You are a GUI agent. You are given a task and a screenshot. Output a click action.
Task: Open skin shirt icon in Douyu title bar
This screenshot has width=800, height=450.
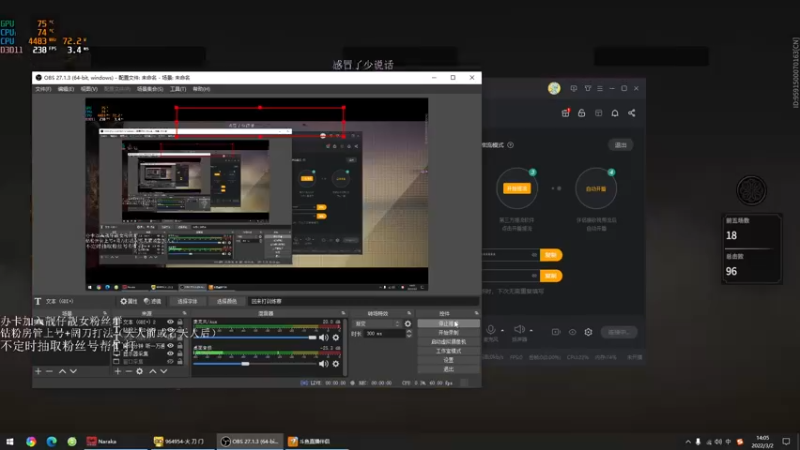[588, 88]
